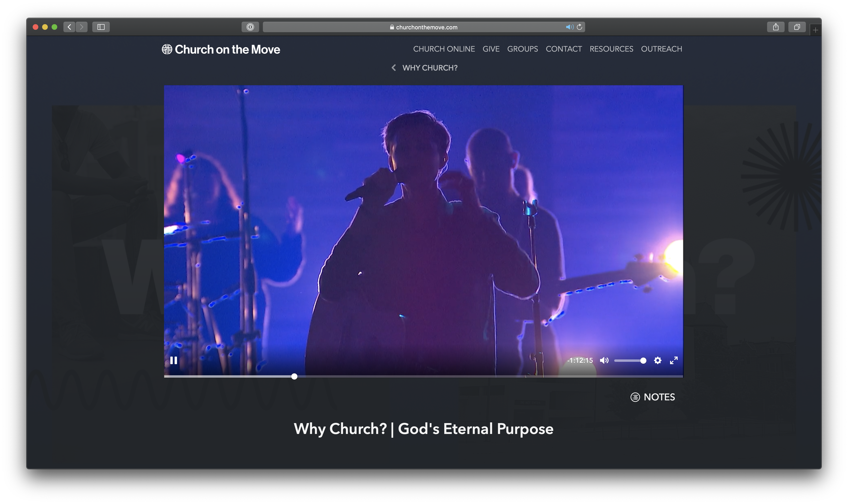
Task: Open the Outreach section
Action: coord(661,49)
